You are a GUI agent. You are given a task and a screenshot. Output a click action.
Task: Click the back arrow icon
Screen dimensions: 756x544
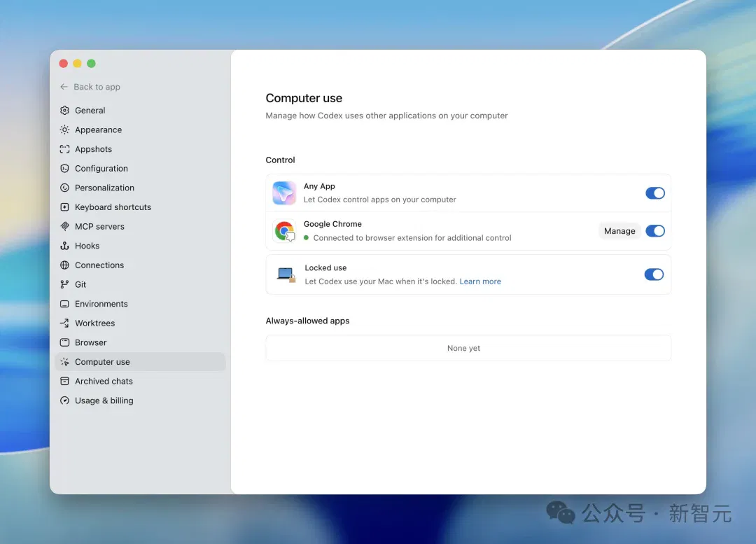pos(64,87)
